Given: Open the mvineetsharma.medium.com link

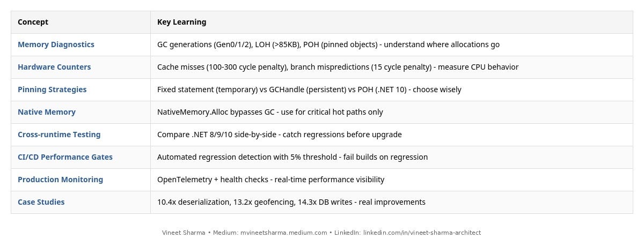Looking at the screenshot, I should (283, 233).
